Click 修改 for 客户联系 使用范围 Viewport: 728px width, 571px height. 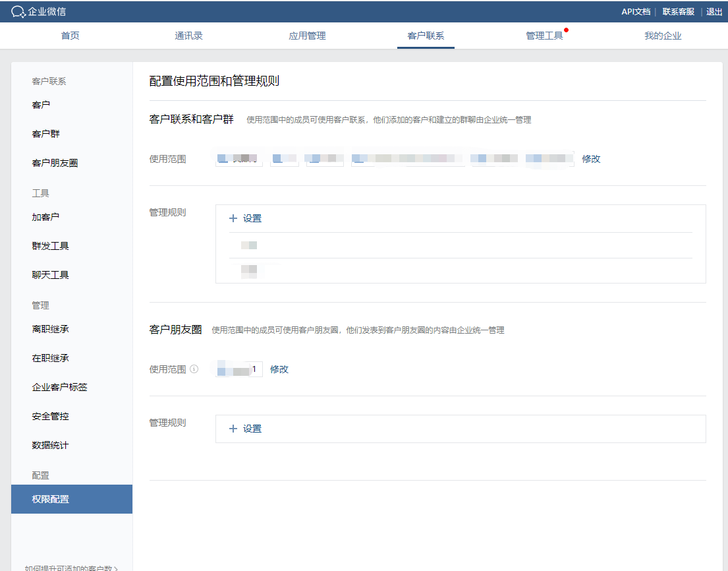pyautogui.click(x=591, y=159)
